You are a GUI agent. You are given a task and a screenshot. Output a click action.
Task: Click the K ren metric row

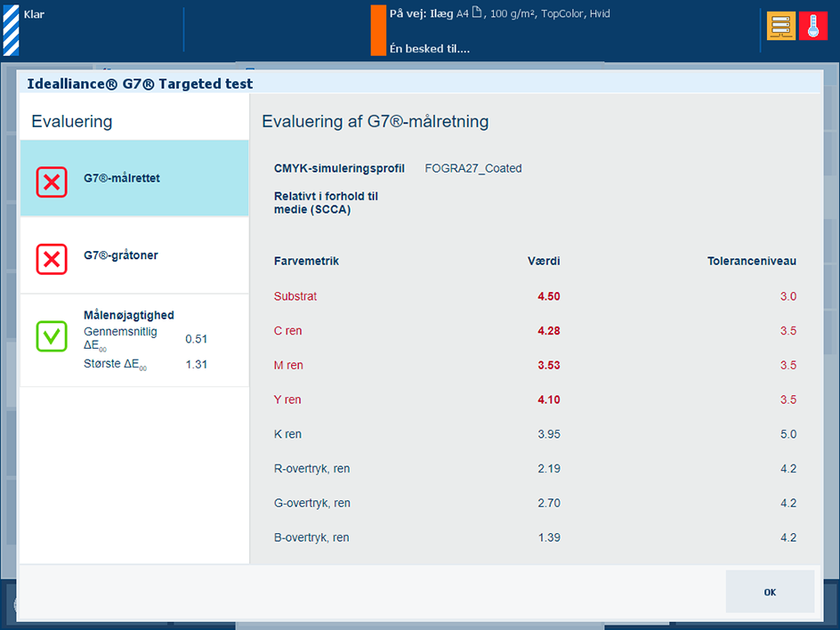pyautogui.click(x=535, y=434)
